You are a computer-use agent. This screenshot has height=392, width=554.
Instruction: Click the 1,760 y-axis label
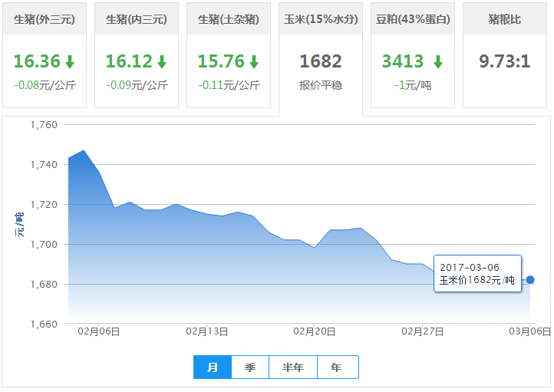click(x=44, y=125)
